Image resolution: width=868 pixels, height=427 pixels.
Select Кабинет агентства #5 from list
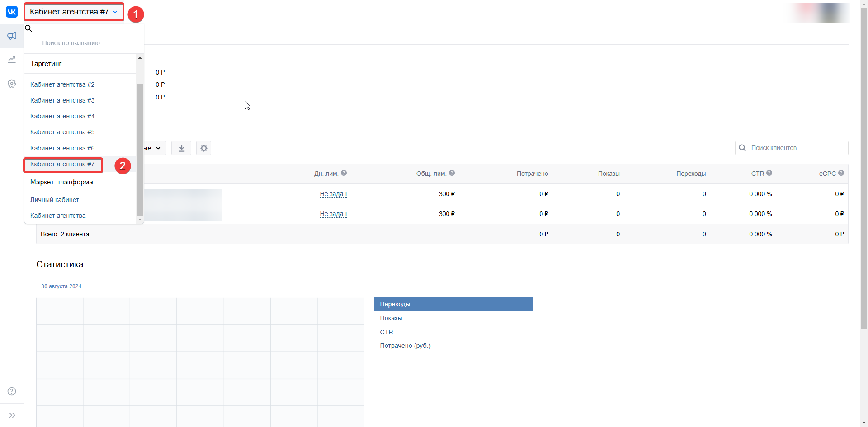point(62,132)
